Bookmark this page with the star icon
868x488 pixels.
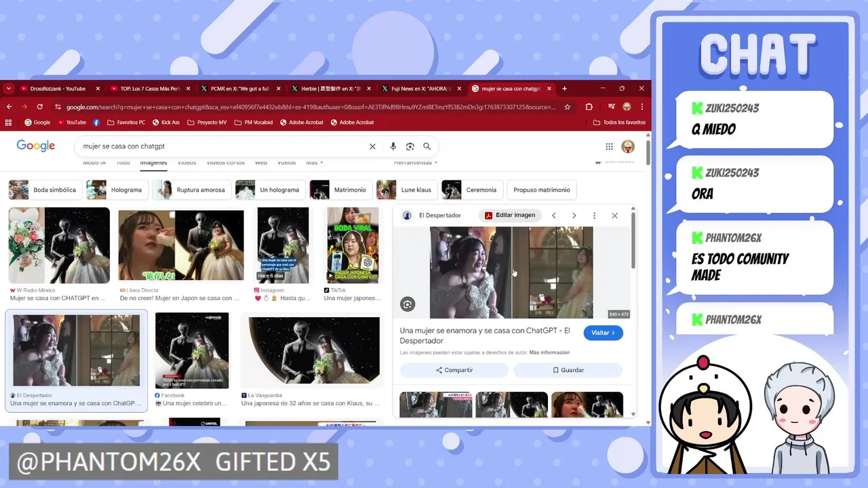568,106
